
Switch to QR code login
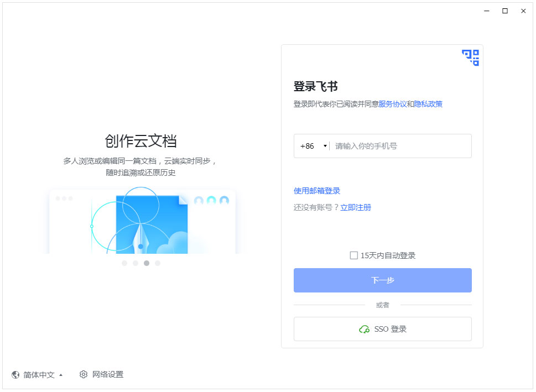pos(470,58)
